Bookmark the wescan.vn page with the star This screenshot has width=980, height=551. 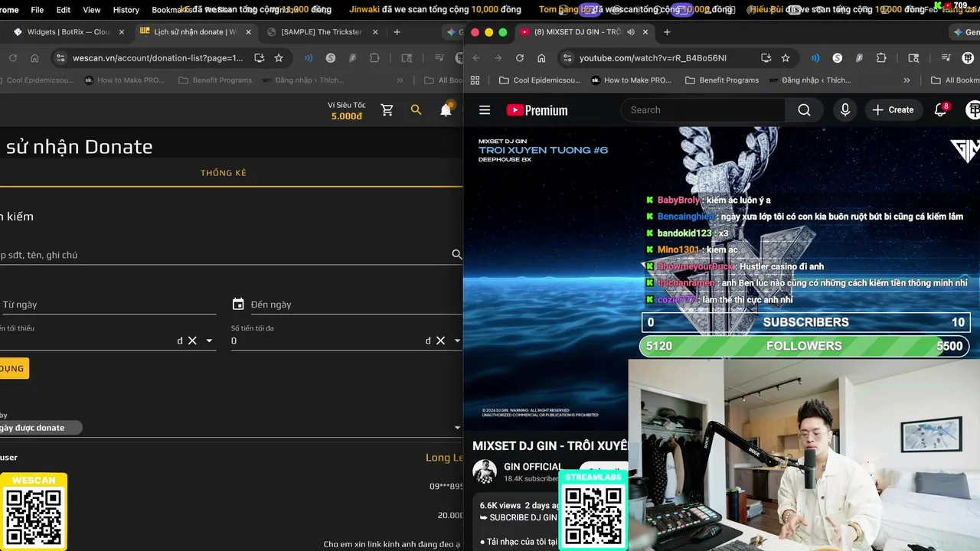tap(279, 58)
